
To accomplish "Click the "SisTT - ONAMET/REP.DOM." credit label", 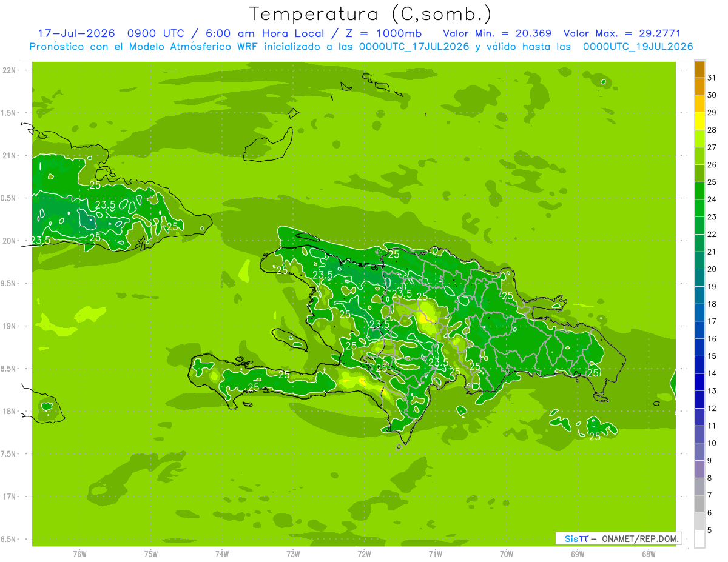I will coord(618,538).
